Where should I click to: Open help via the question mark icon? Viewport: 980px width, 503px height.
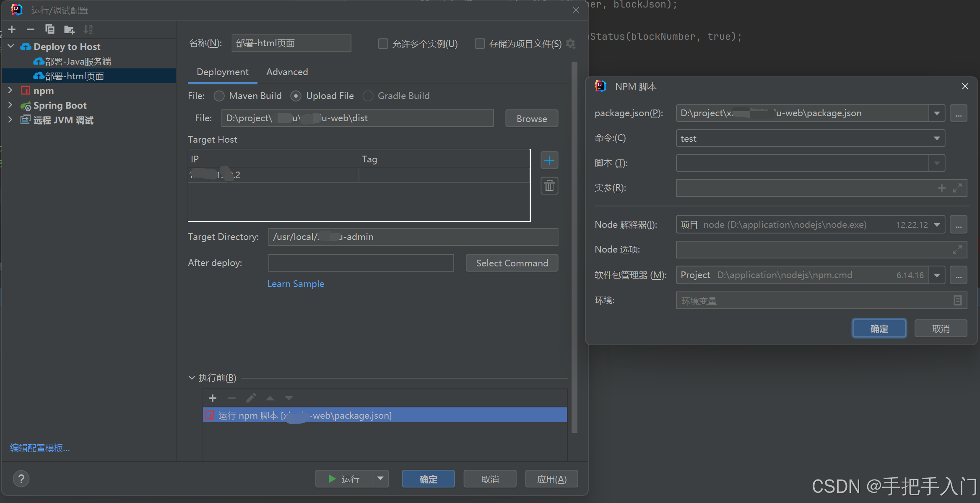[x=21, y=478]
